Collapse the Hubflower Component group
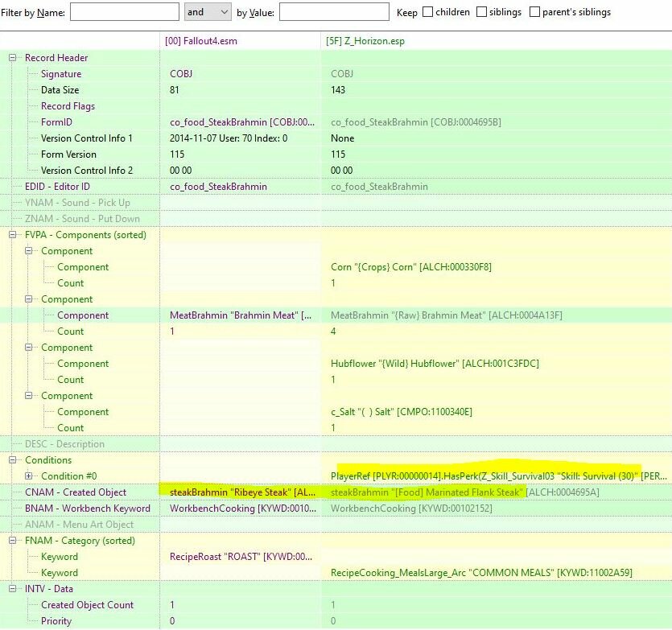This screenshot has width=672, height=630. pos(29,347)
